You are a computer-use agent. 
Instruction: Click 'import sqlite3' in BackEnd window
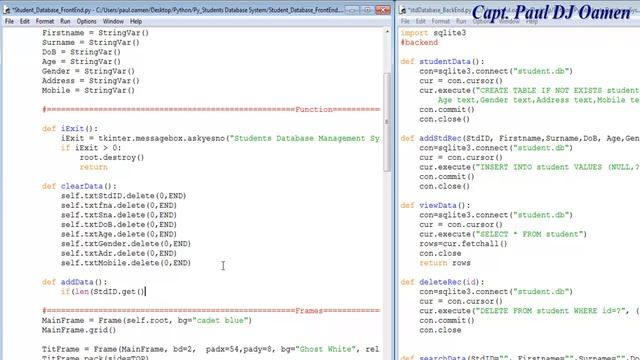click(433, 33)
